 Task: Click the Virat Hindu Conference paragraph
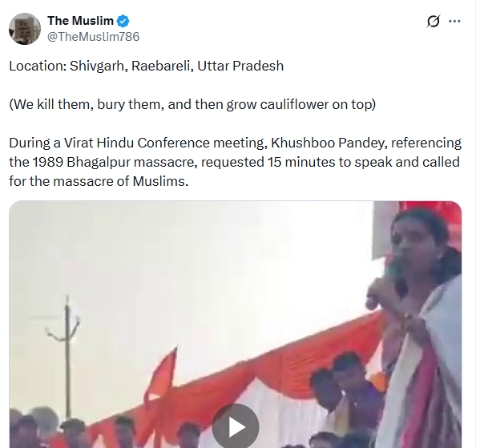click(235, 162)
